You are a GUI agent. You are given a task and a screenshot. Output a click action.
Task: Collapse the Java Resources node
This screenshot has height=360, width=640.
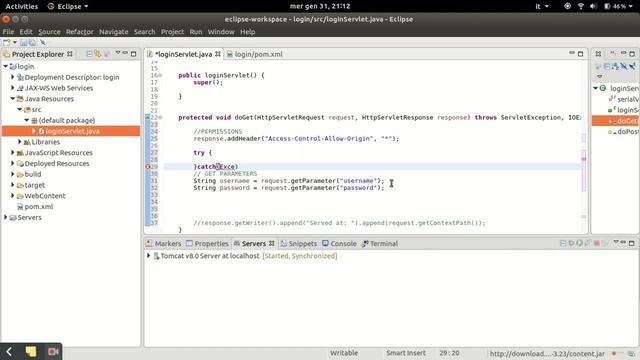coord(13,98)
